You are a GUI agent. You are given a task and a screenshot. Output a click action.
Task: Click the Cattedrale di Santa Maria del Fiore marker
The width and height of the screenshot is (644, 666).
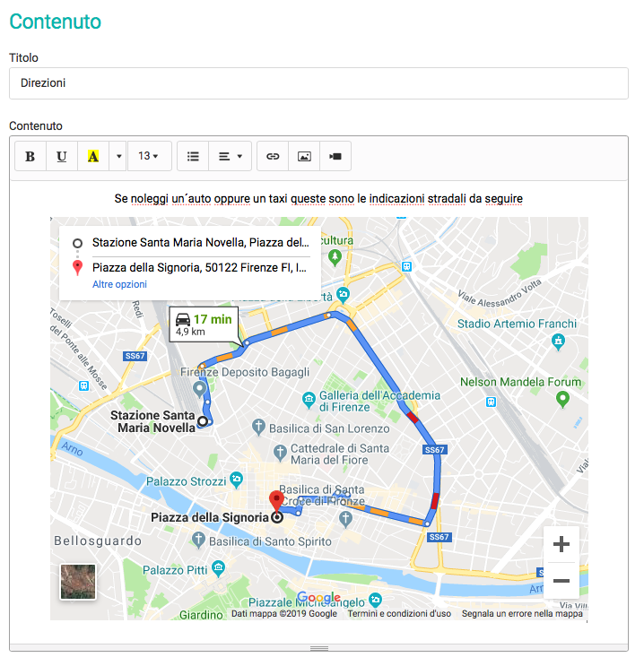click(280, 453)
